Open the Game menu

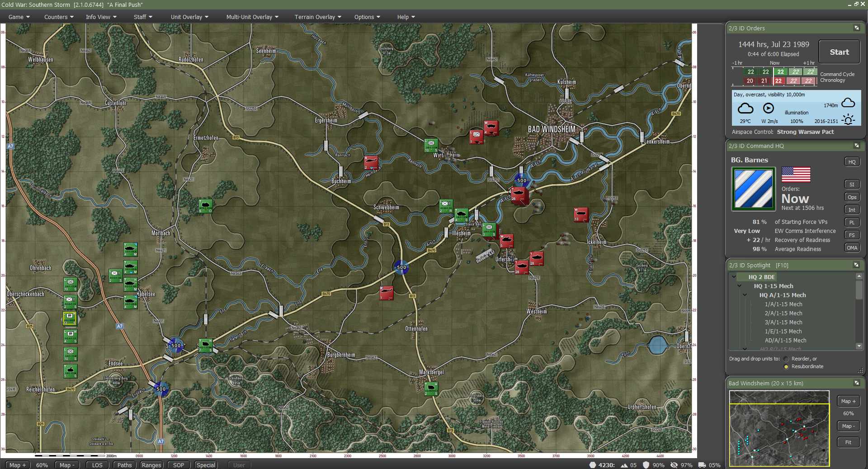coord(19,17)
